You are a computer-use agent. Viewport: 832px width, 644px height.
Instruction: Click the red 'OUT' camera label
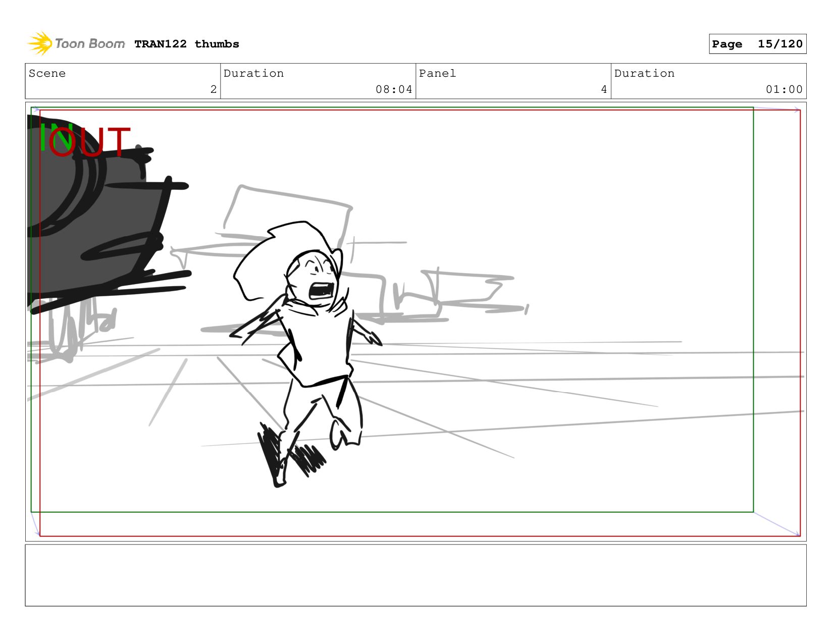point(91,141)
